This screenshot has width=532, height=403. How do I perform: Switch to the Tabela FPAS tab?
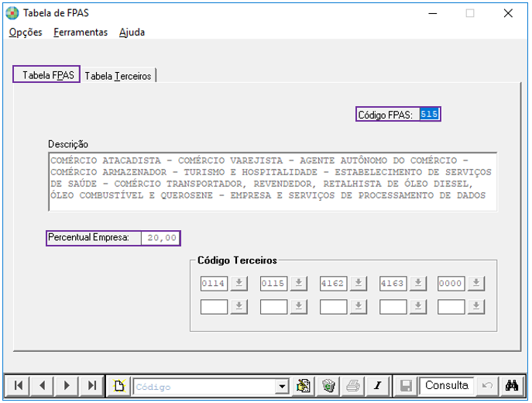click(x=46, y=74)
